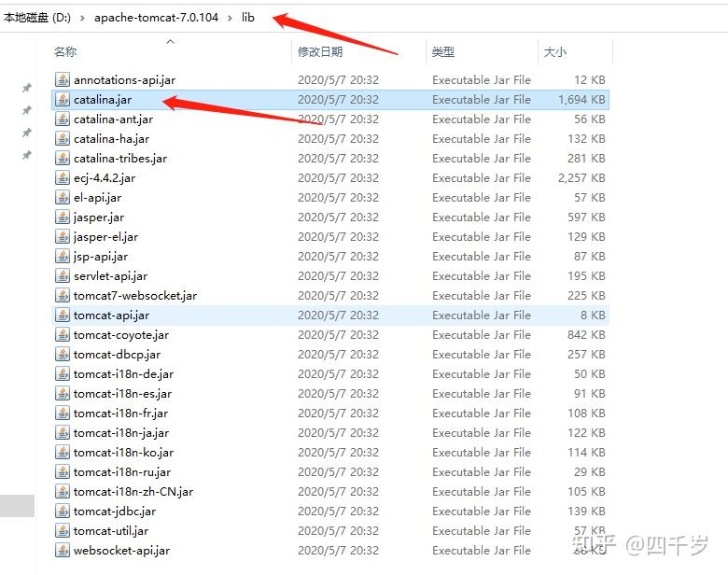Click the tomcat-i18n-es.jar file icon
The width and height of the screenshot is (728, 575).
[x=63, y=393]
